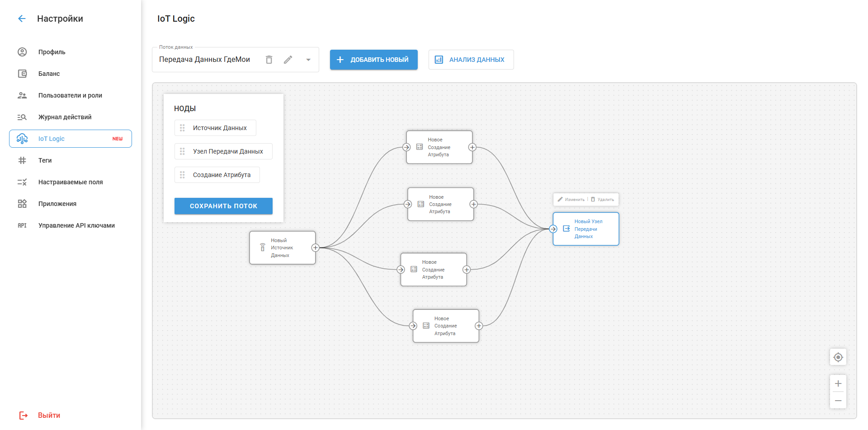The height and width of the screenshot is (430, 868).
Task: Open the Профиль settings section
Action: 52,52
